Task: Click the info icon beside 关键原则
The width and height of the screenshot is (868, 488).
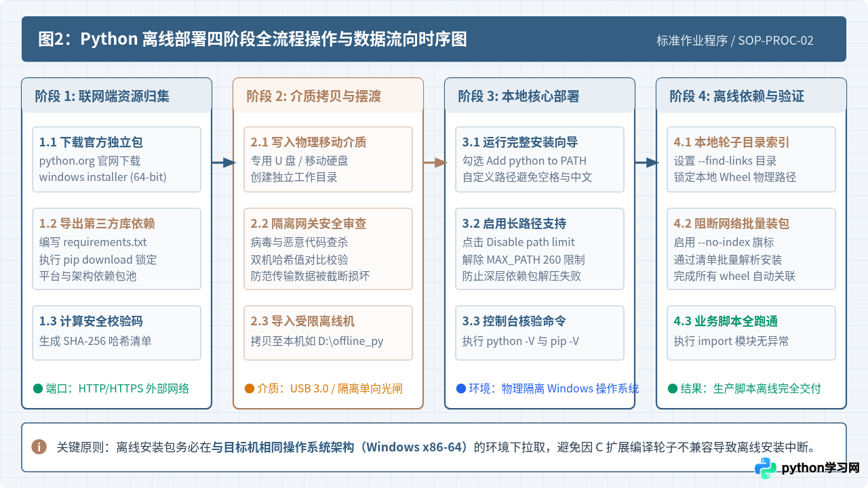Action: coord(39,447)
